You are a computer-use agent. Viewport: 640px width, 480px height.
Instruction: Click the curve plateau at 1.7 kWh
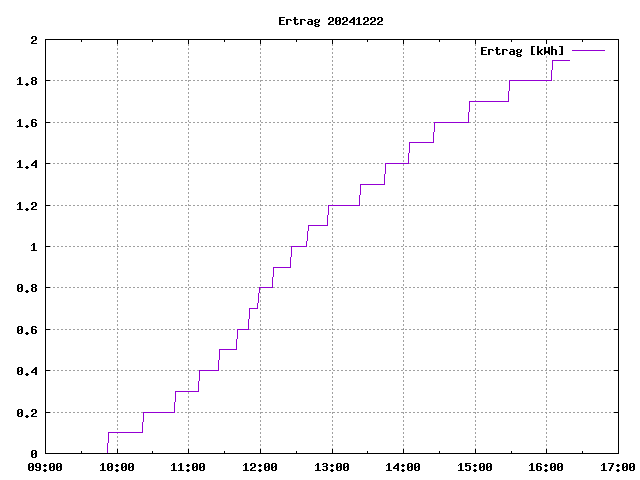(489, 101)
